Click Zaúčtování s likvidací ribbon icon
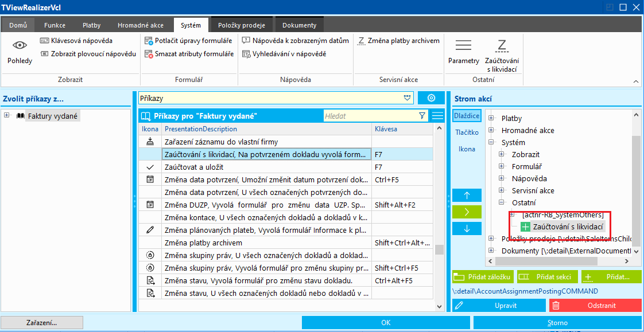Image resolution: width=644 pixels, height=332 pixels. [x=501, y=45]
